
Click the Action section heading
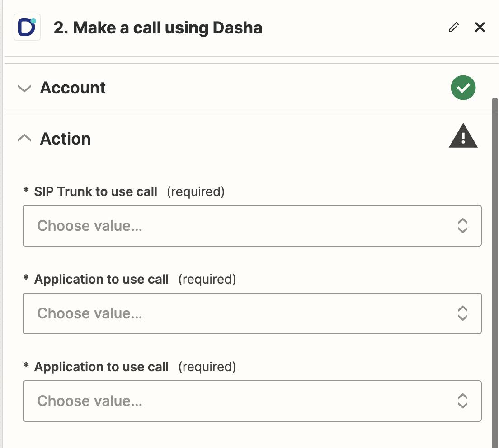[x=66, y=139]
